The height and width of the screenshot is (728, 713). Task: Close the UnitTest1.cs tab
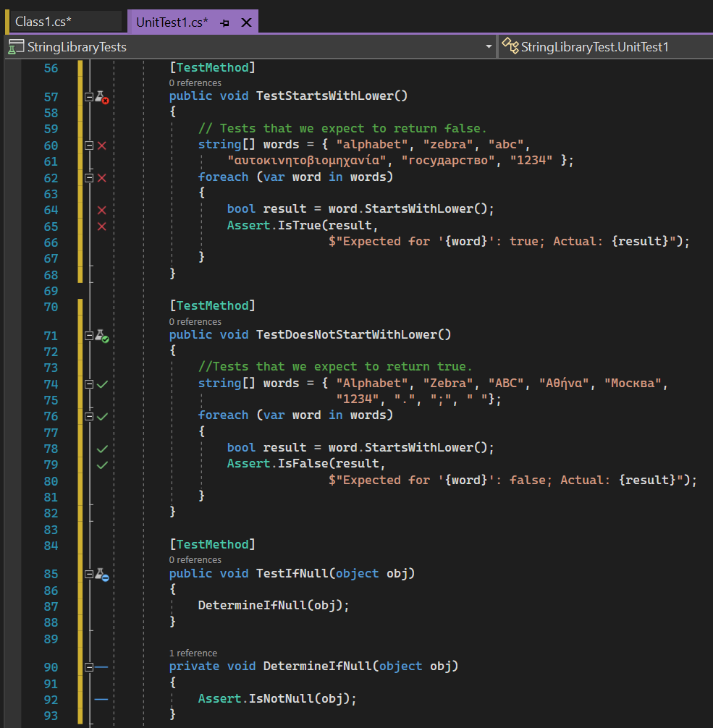(x=246, y=22)
